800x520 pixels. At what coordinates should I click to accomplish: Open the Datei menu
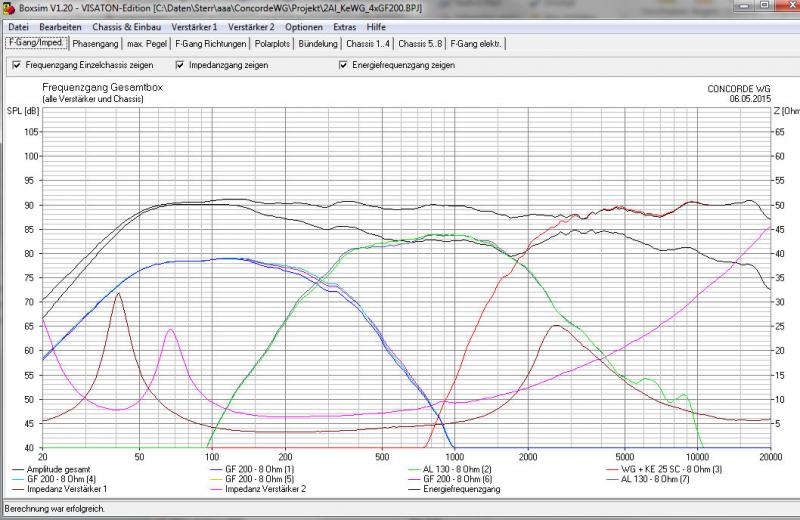[x=18, y=27]
